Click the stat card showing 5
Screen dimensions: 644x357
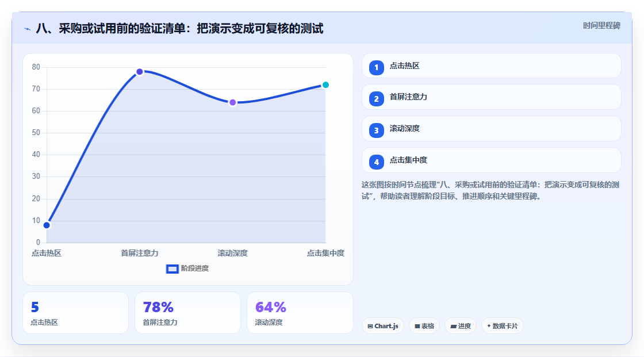(x=75, y=313)
